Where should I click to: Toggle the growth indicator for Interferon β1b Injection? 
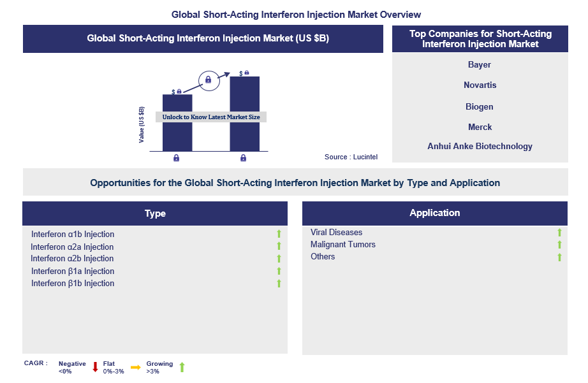[x=278, y=284]
